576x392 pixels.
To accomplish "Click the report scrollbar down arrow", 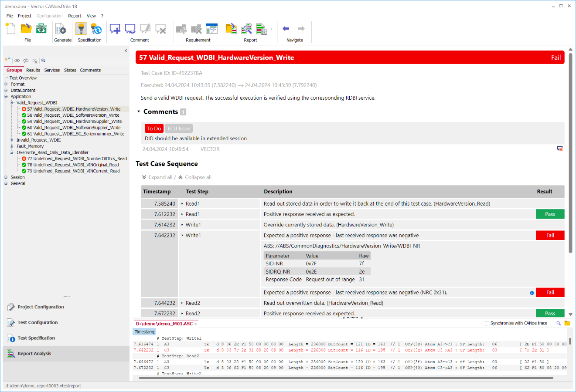I will point(570,314).
